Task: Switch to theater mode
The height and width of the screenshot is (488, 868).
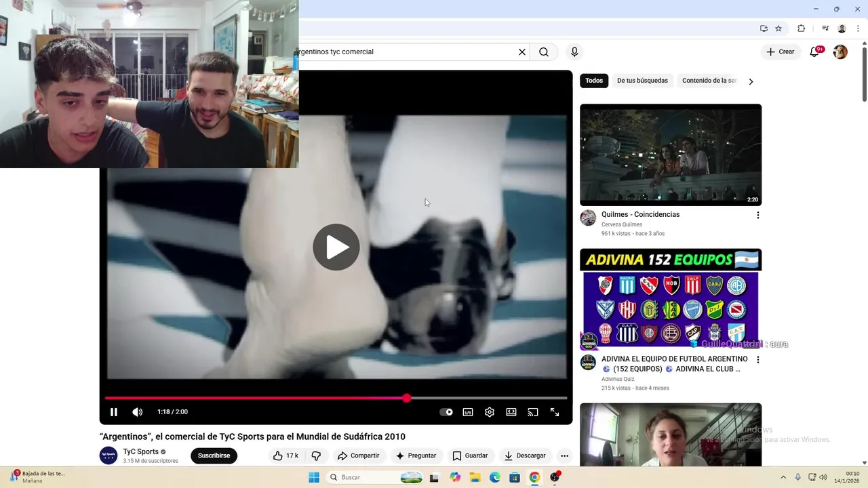Action: coord(511,412)
